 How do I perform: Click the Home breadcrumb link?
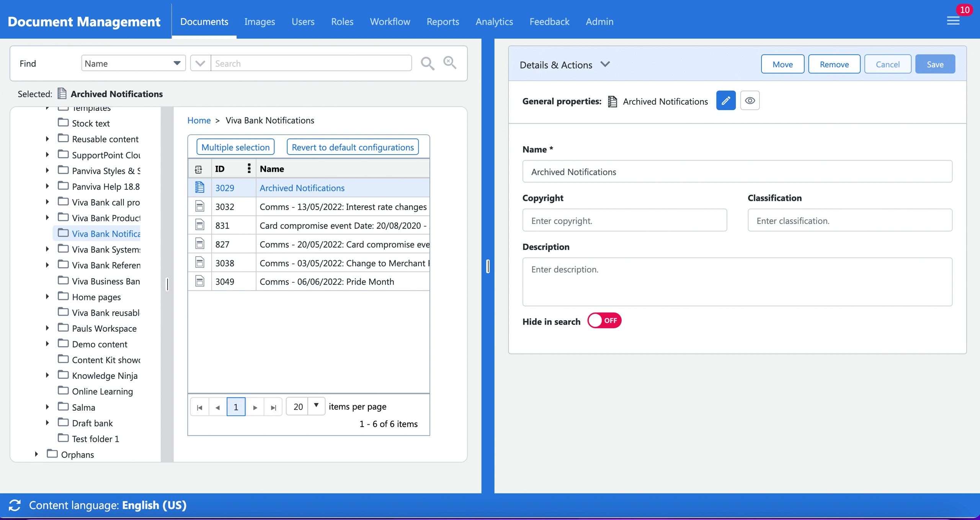199,121
